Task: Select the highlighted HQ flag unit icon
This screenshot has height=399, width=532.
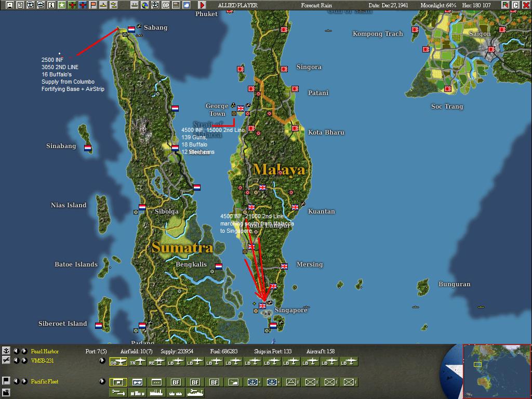Action: (118, 382)
